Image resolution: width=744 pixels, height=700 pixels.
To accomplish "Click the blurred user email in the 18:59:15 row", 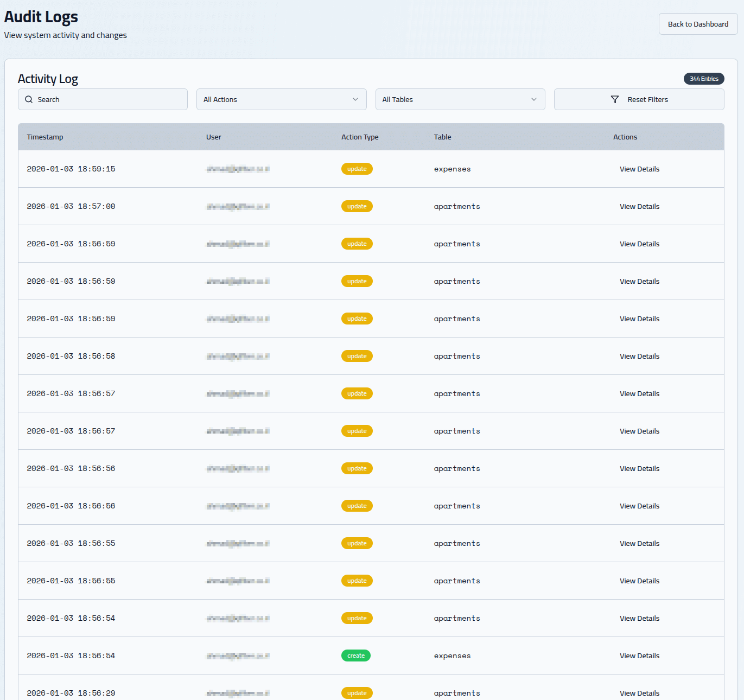I will 238,169.
